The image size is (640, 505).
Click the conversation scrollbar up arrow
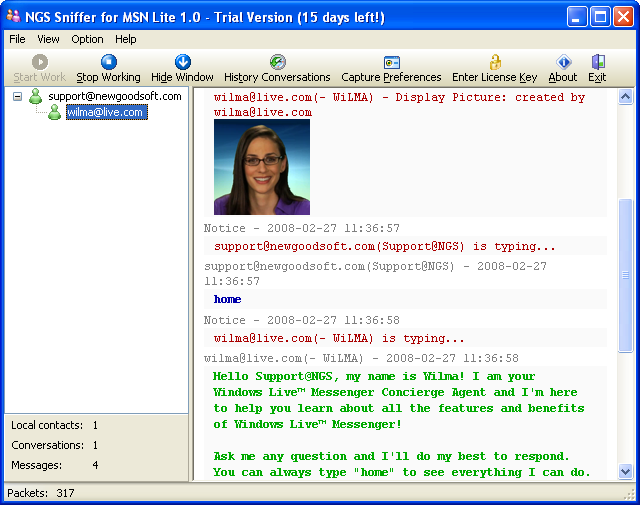pos(625,97)
